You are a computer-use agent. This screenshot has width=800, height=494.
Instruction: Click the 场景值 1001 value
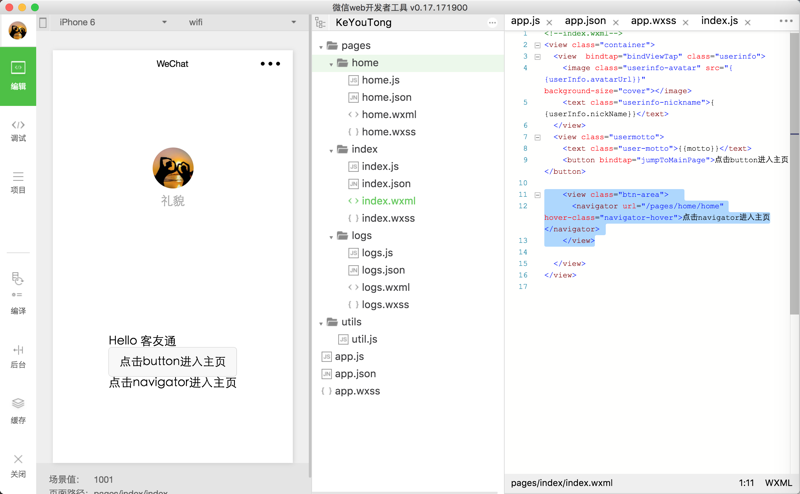103,479
